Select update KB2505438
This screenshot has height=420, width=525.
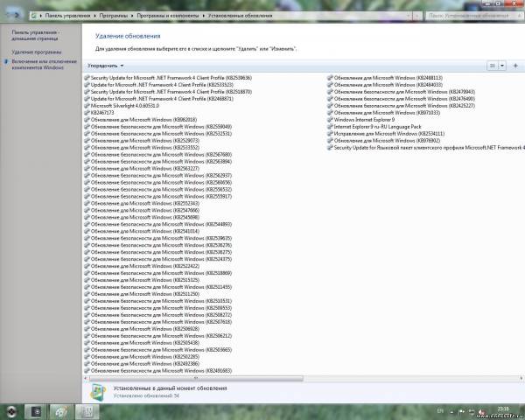[142, 343]
